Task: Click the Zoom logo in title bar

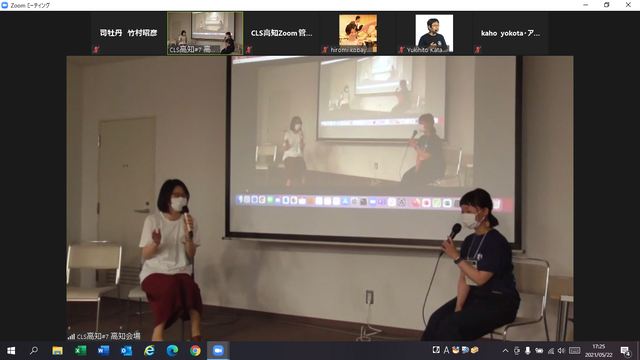Action: [x=5, y=5]
